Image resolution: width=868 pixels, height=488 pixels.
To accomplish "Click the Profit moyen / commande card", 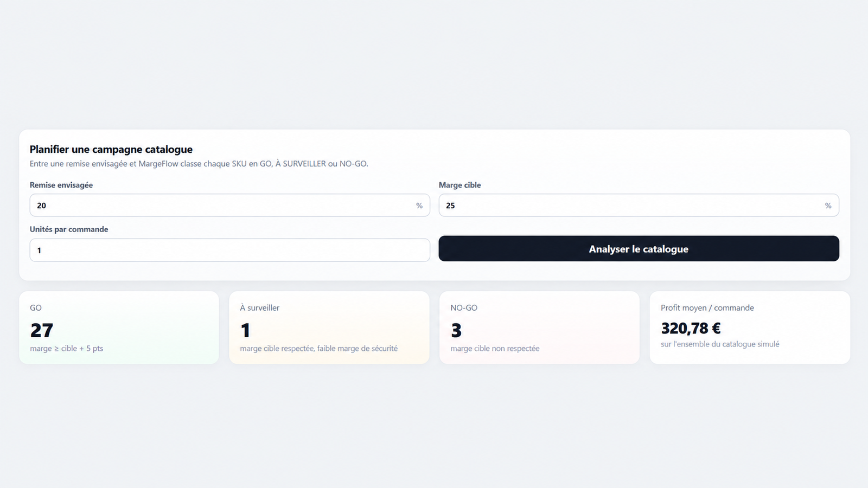I will coord(750,328).
